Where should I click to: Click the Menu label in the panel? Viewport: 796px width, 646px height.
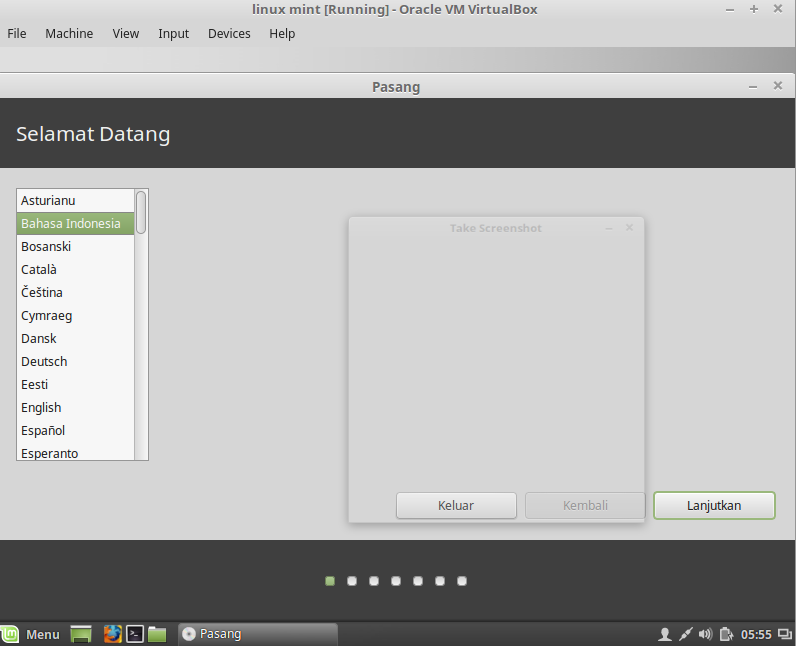tap(43, 634)
